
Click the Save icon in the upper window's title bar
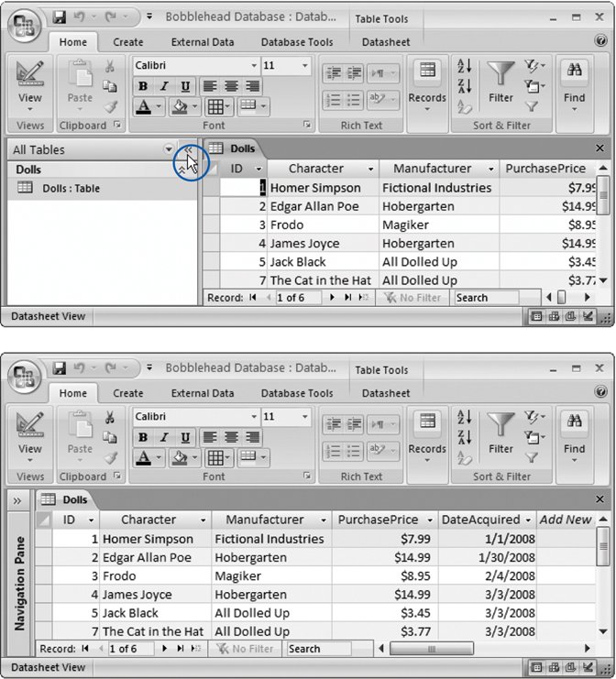click(60, 17)
